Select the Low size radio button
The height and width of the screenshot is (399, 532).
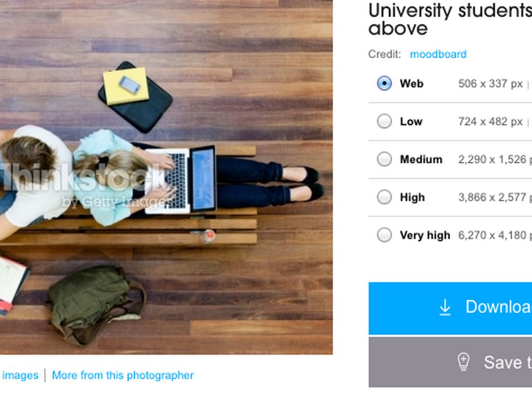pyautogui.click(x=384, y=122)
